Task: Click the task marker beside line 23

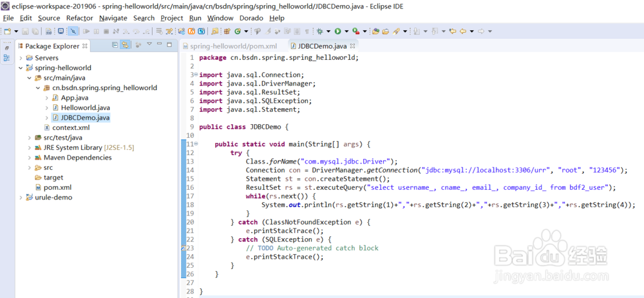Action: (x=183, y=248)
